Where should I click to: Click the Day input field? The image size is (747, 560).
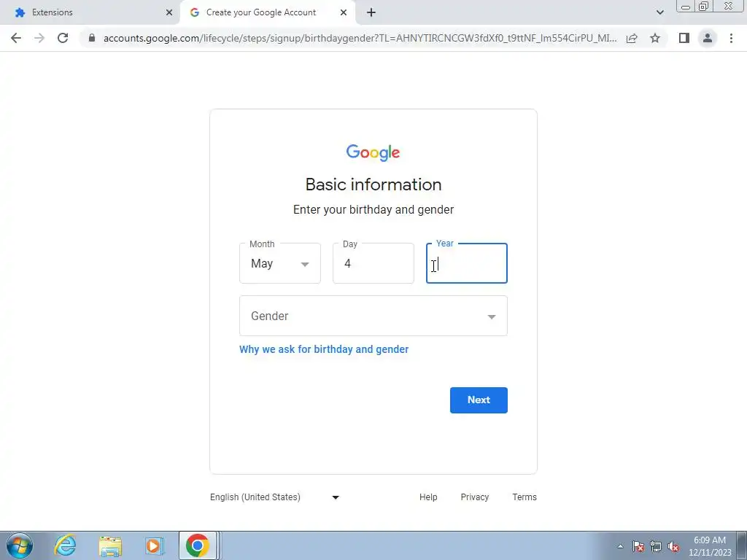373,263
